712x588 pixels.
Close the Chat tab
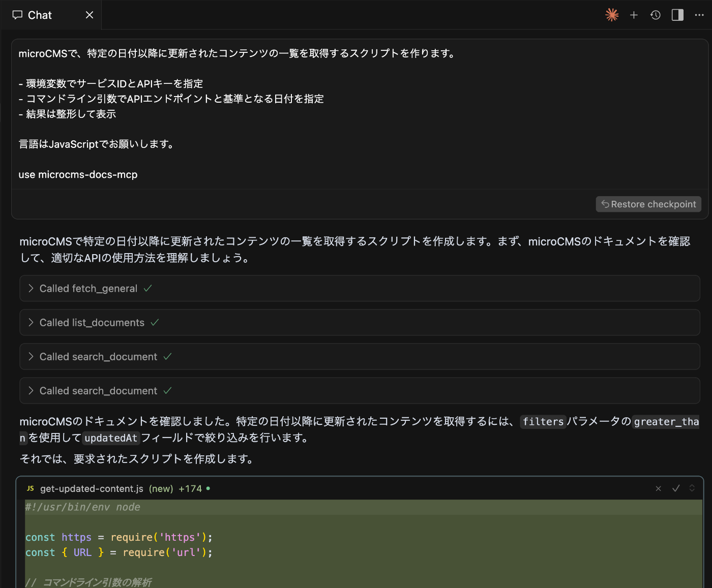coord(90,15)
